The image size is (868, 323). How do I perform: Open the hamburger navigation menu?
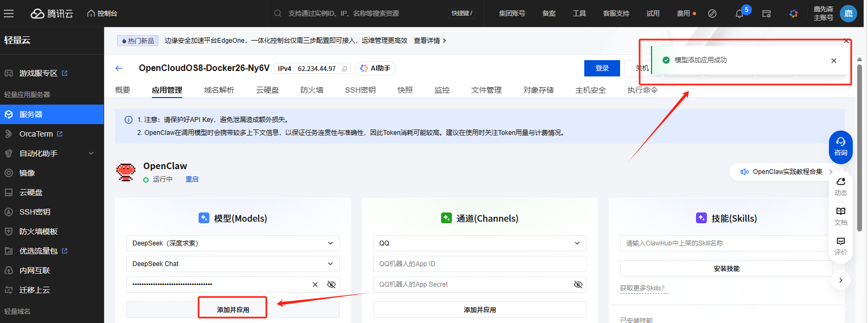point(9,14)
